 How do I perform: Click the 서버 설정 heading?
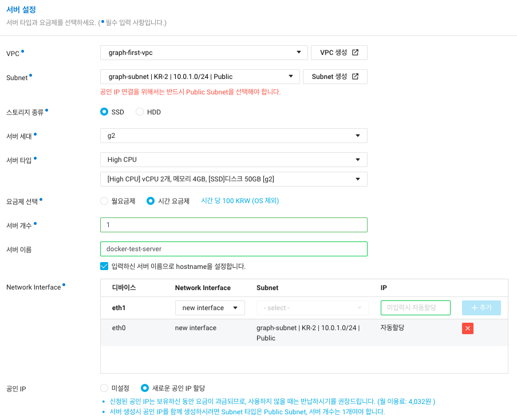point(21,10)
